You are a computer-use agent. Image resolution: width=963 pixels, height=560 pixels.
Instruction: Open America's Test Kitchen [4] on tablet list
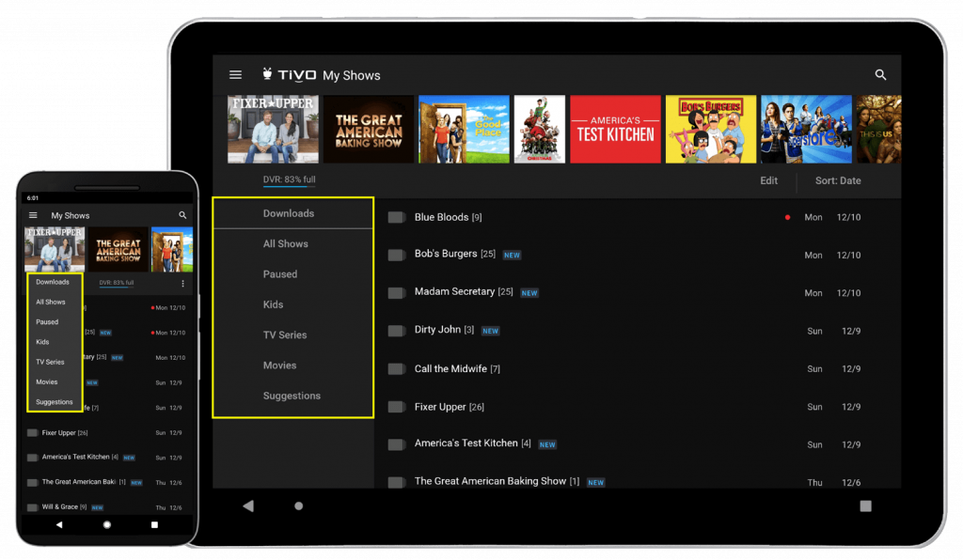(472, 443)
